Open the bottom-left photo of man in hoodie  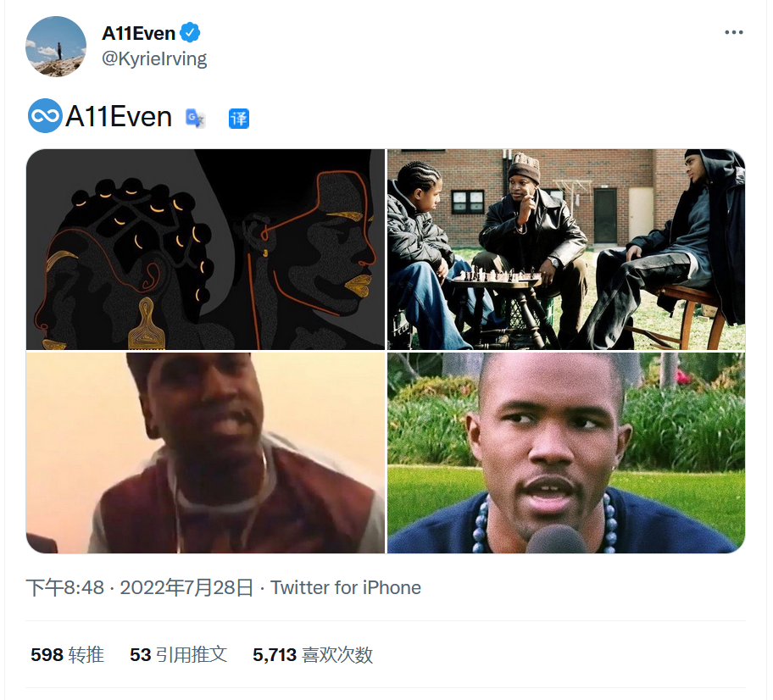tap(205, 453)
